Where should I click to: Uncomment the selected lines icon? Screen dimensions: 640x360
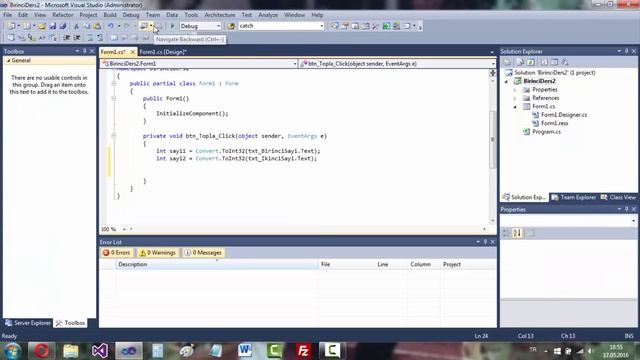[x=100, y=38]
